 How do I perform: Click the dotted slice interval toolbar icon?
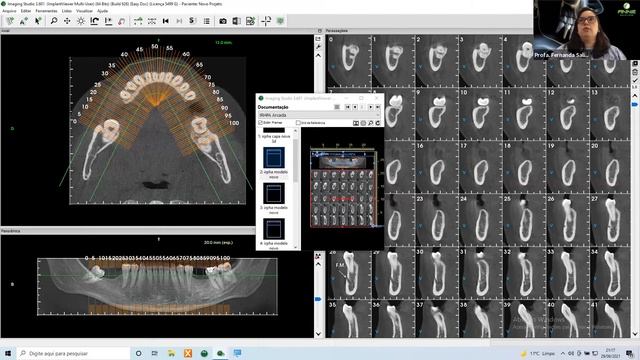click(x=152, y=21)
